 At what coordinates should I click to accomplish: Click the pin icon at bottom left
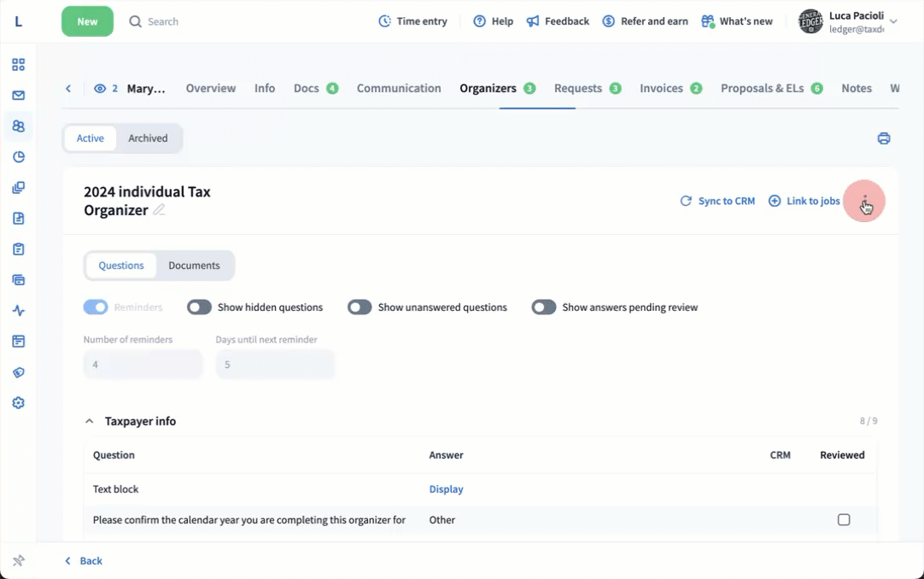18,561
